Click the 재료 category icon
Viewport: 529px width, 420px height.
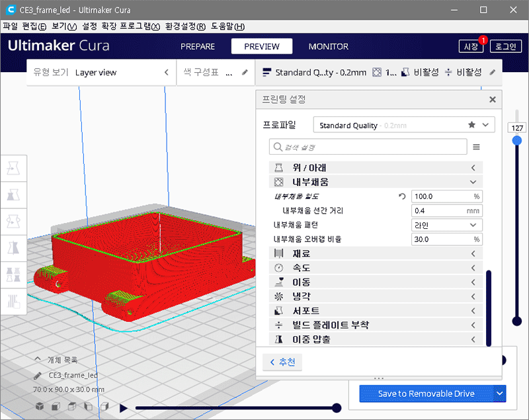(278, 254)
